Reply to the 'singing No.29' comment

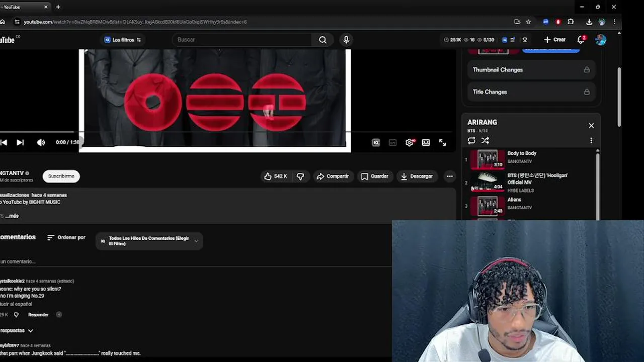pos(38,315)
